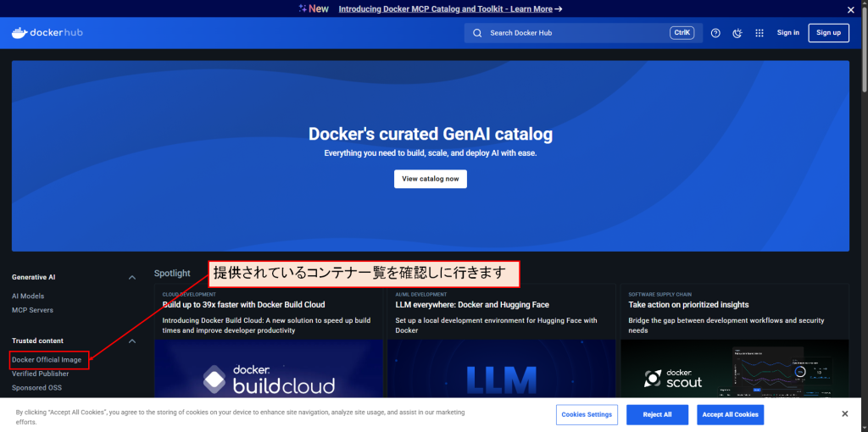
Task: Collapse the Trusted content section chevron
Action: 131,341
